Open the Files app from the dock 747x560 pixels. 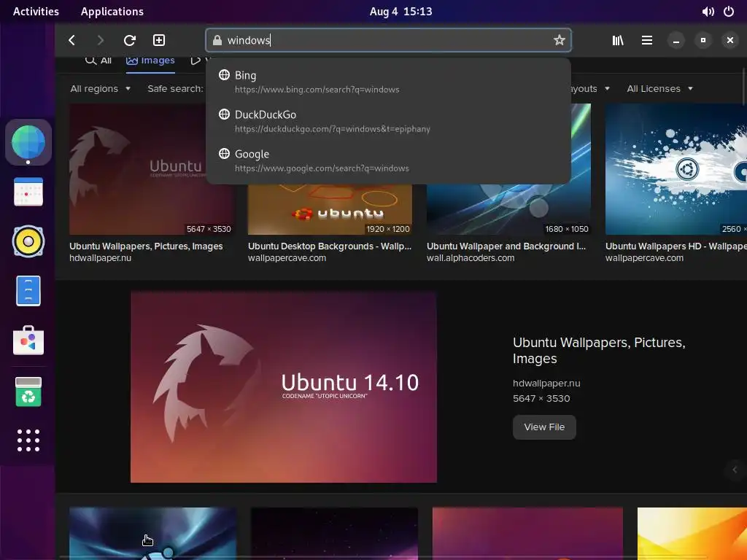[28, 291]
